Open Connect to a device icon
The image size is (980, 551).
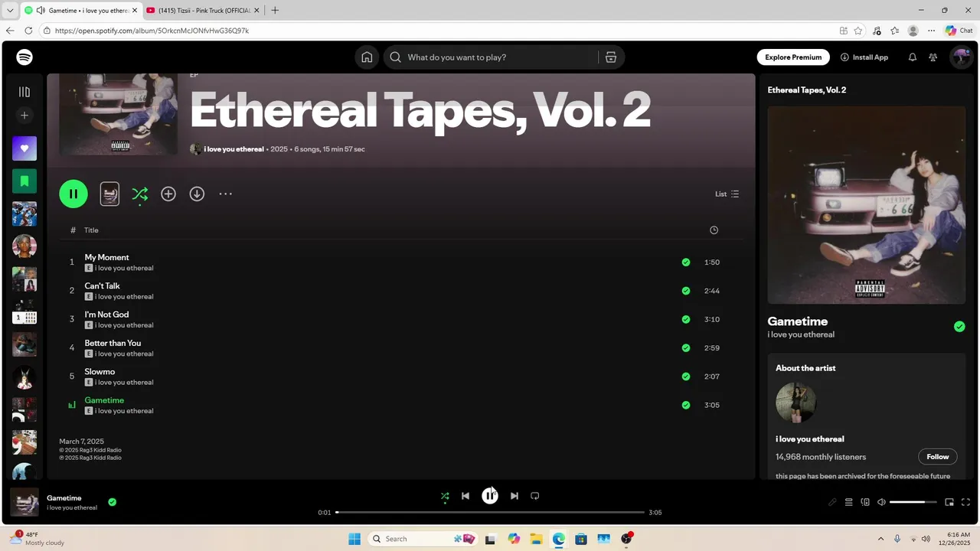pos(865,502)
